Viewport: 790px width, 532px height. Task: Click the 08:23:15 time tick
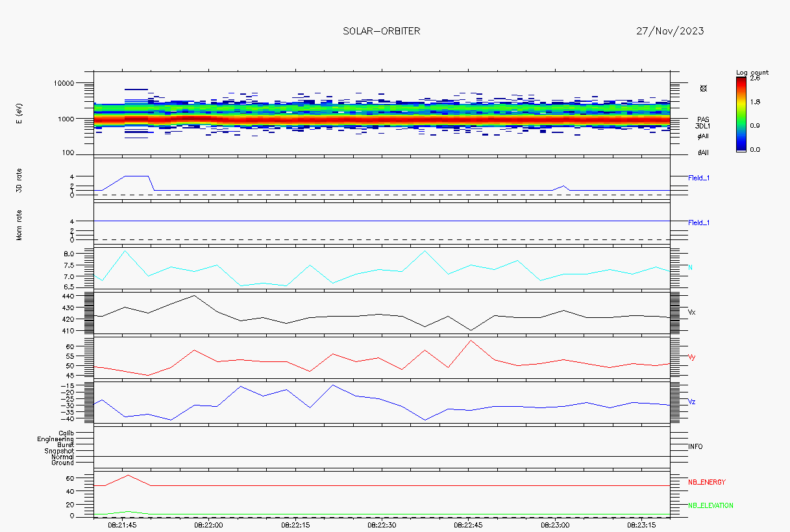click(641, 524)
